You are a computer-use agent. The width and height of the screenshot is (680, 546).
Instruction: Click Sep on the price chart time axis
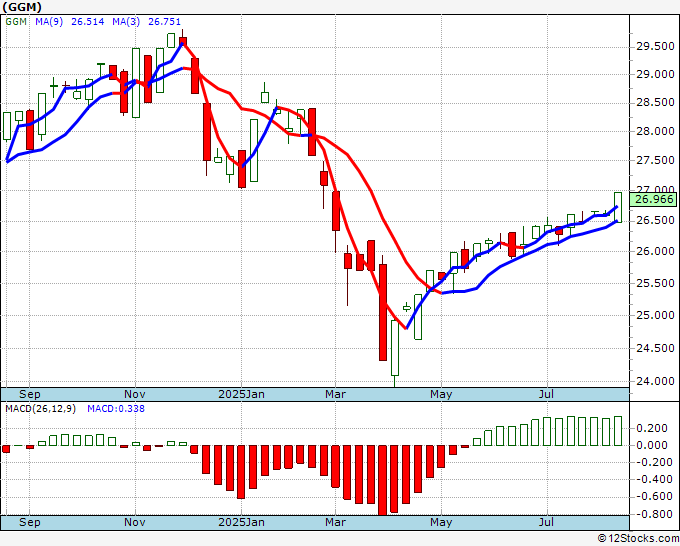(29, 394)
